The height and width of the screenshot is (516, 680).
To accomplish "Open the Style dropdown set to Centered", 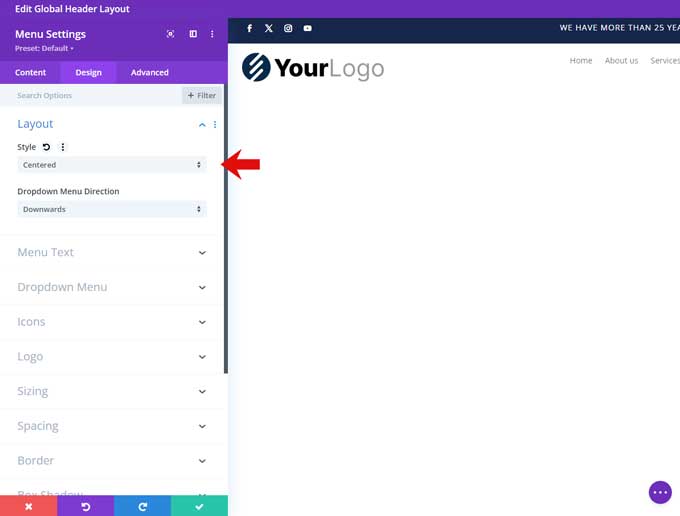I will pos(112,165).
